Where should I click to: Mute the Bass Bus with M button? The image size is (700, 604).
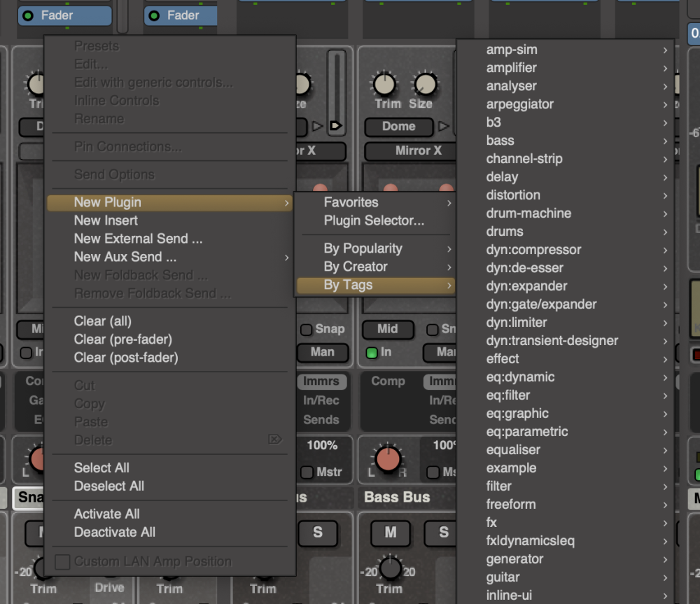tap(391, 533)
